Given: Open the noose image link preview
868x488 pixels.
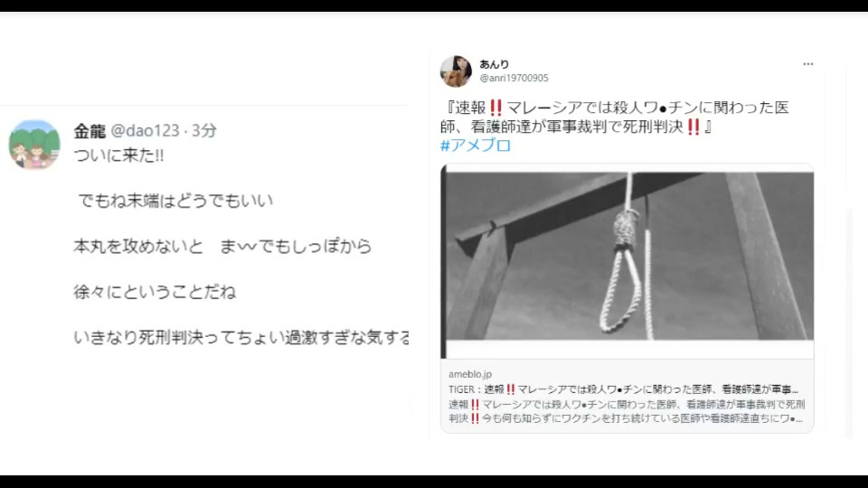Looking at the screenshot, I should point(627,261).
